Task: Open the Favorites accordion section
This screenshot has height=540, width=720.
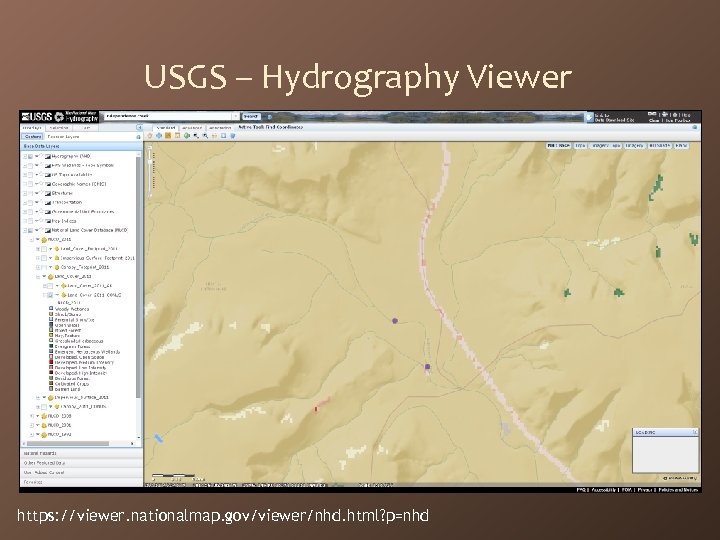Action: coord(82,482)
